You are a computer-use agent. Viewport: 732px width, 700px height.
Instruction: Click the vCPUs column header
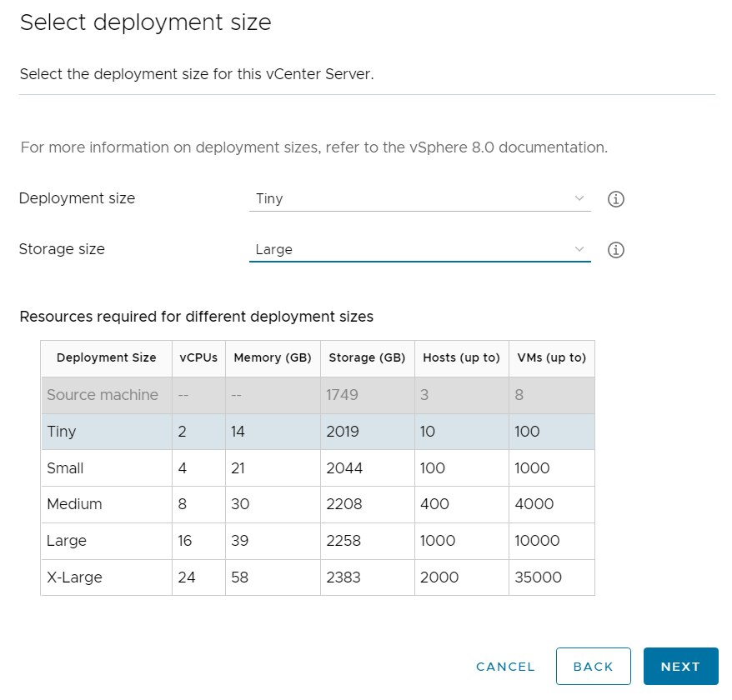point(198,358)
